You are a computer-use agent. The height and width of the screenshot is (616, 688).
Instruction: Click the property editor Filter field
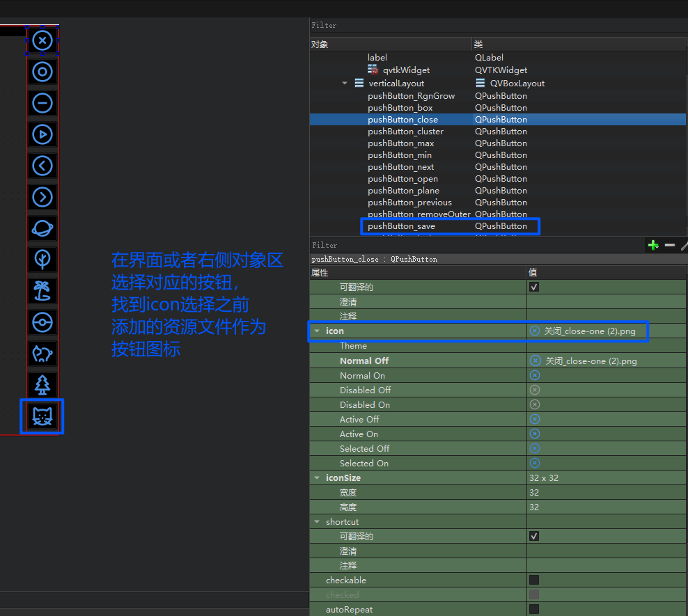pos(478,245)
